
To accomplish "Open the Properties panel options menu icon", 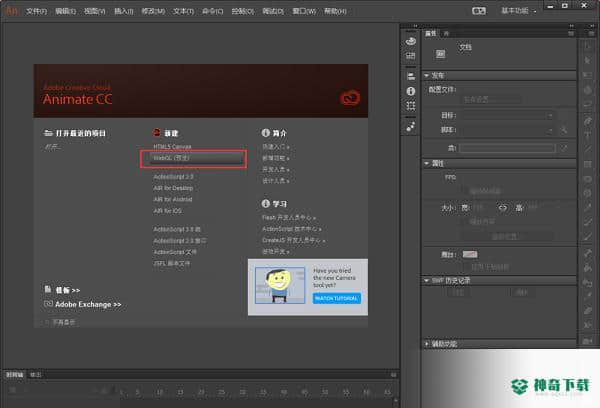I will coord(571,34).
